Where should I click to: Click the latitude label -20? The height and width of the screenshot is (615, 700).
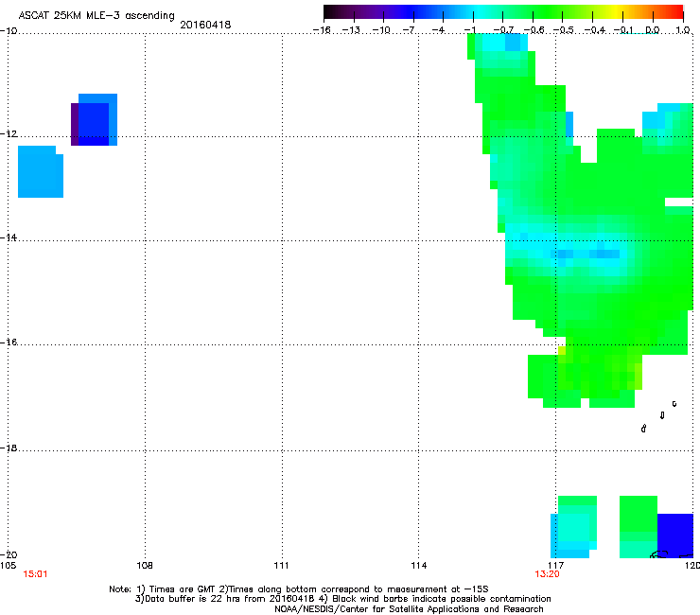(x=9, y=554)
